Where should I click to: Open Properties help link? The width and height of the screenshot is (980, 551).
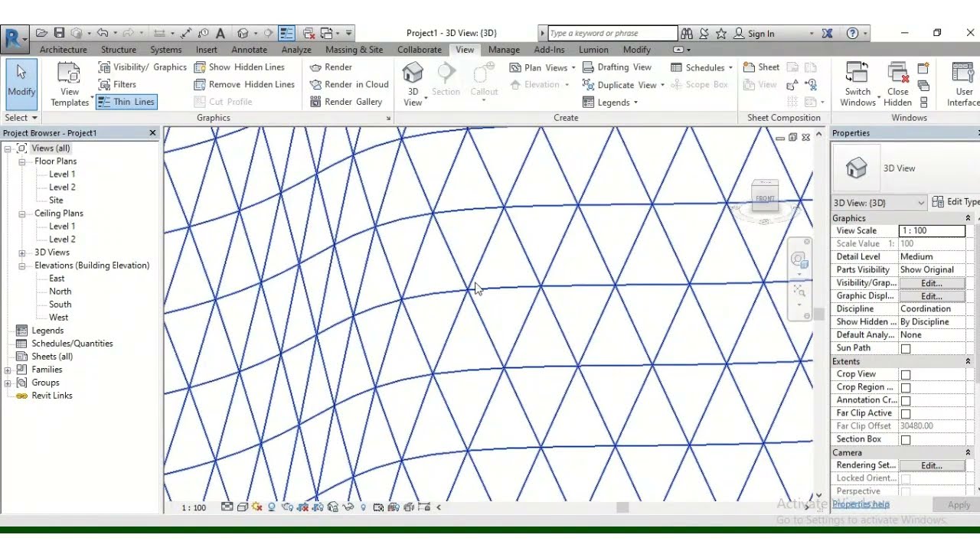click(861, 504)
